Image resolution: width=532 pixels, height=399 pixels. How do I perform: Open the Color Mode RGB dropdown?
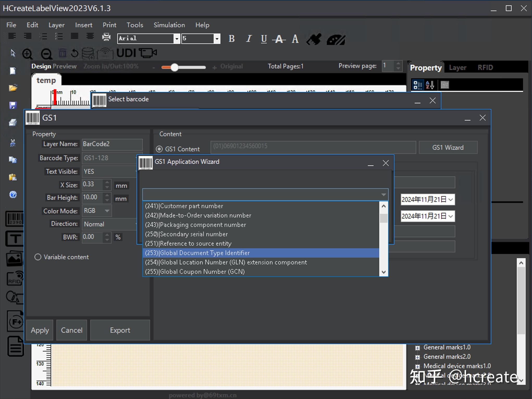tap(107, 211)
